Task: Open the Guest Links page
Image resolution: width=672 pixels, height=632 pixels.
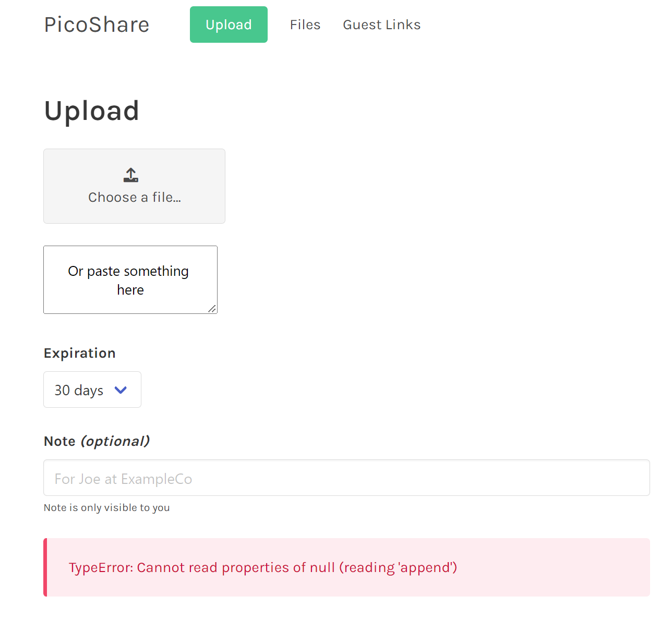Action: pos(381,25)
